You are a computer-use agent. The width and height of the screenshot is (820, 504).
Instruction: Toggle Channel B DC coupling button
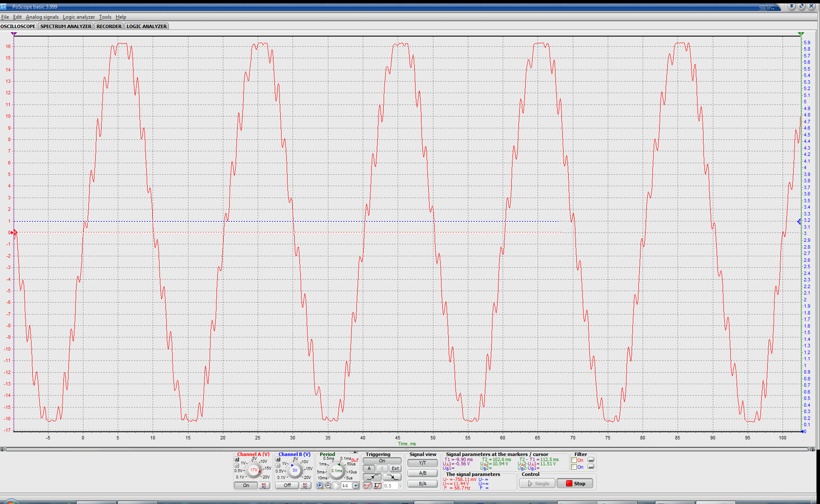click(x=305, y=485)
